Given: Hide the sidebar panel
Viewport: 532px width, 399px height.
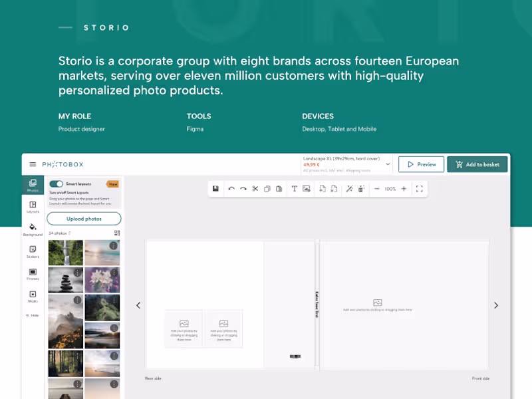Looking at the screenshot, I should 33,315.
